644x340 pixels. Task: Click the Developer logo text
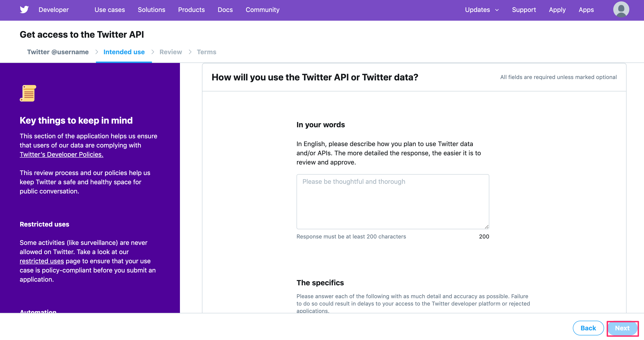click(x=53, y=10)
